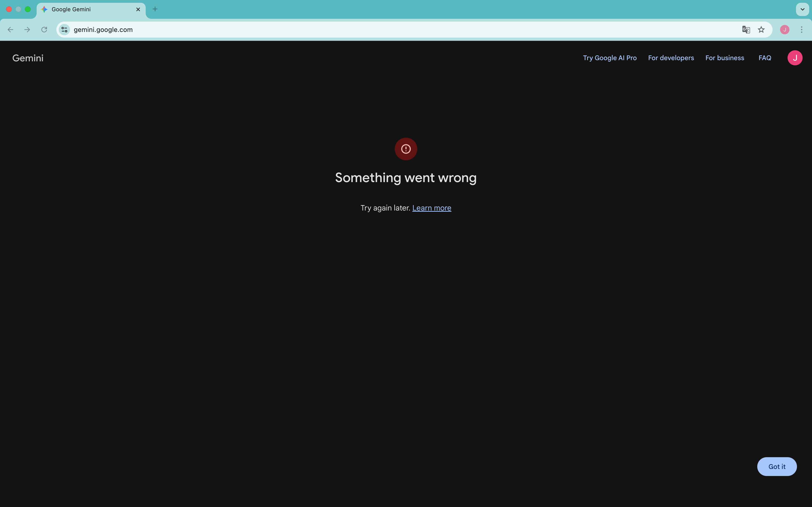Click the browser back arrow
This screenshot has height=507, width=812.
pyautogui.click(x=10, y=30)
